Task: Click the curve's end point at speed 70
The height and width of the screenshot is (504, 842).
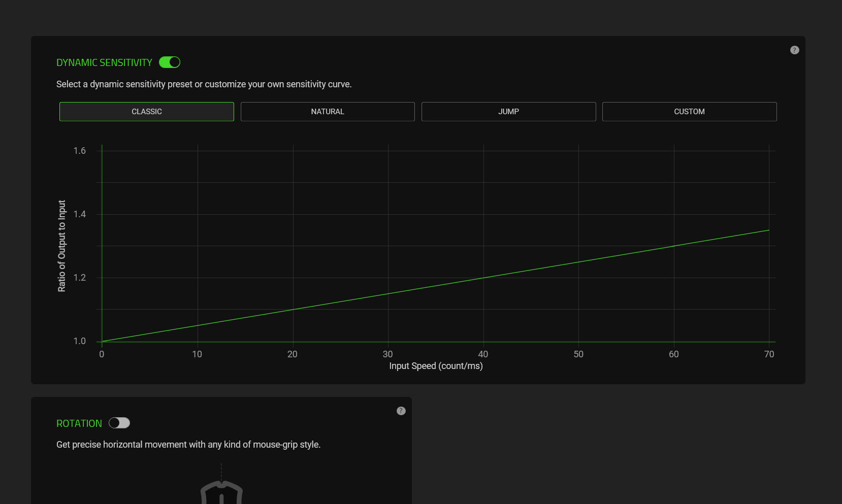Action: tap(769, 230)
